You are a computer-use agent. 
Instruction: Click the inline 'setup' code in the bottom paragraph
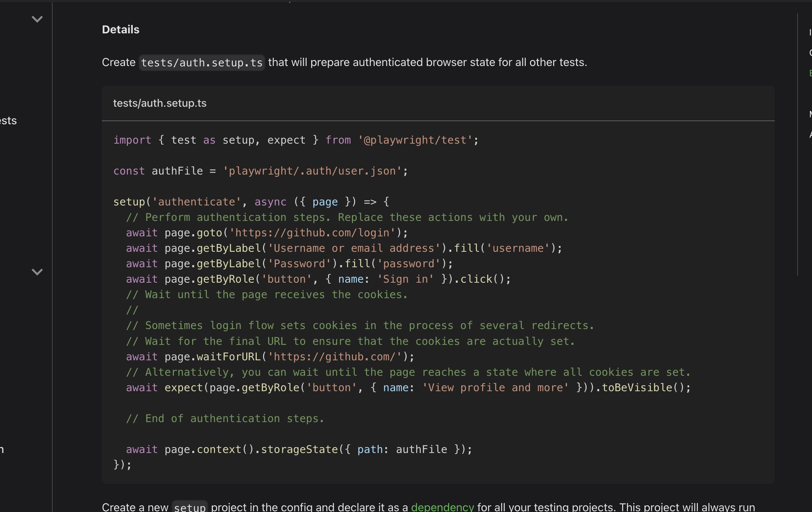point(190,507)
